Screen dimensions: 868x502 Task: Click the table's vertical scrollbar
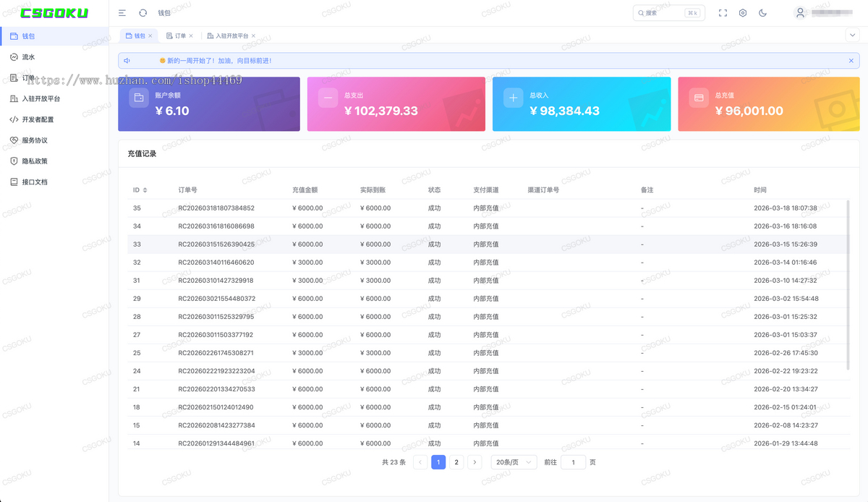[x=848, y=286]
